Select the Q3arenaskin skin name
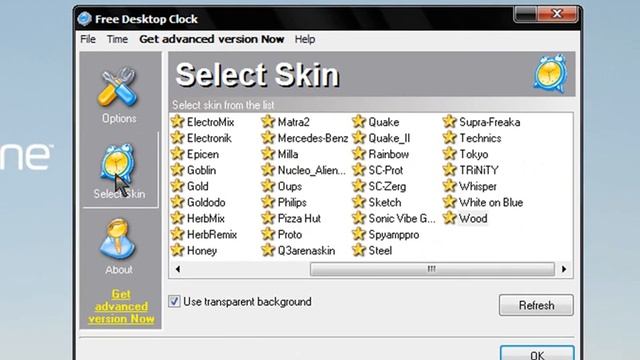 pyautogui.click(x=306, y=251)
